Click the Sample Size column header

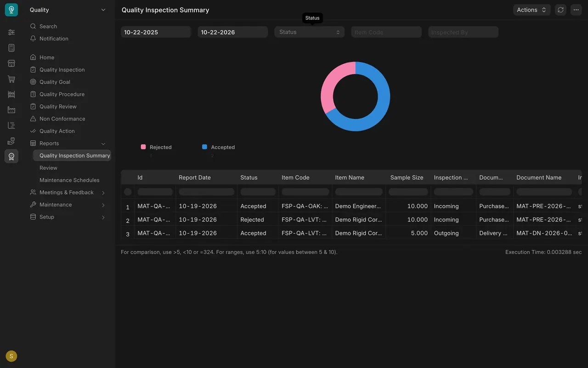click(x=407, y=178)
